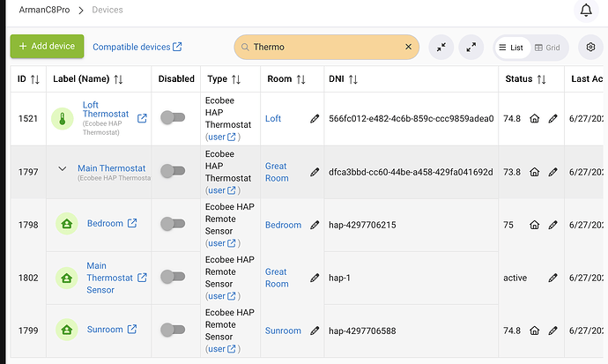Open Main Thermostat Sensor external link icon
This screenshot has width=608, height=364.
pos(142,278)
